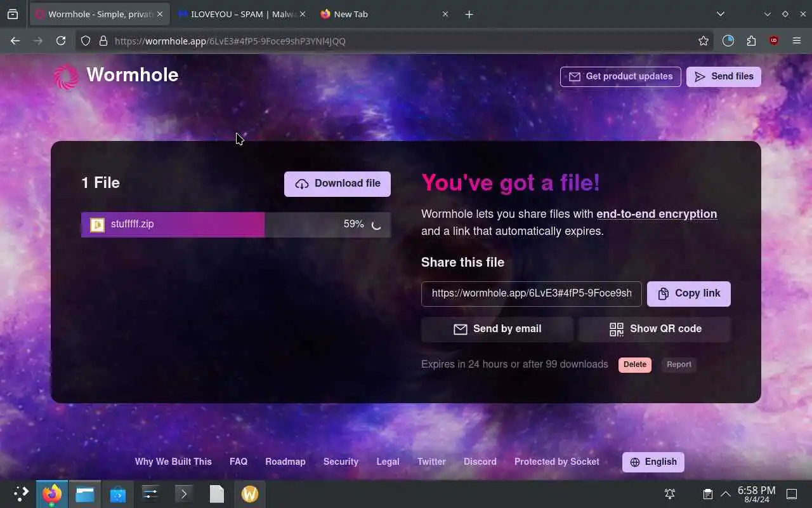Image resolution: width=812 pixels, height=508 pixels.
Task: Click the Send files button
Action: pyautogui.click(x=724, y=76)
